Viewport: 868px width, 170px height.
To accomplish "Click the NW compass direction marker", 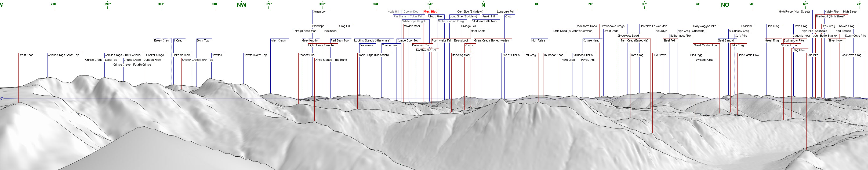I will click(242, 5).
